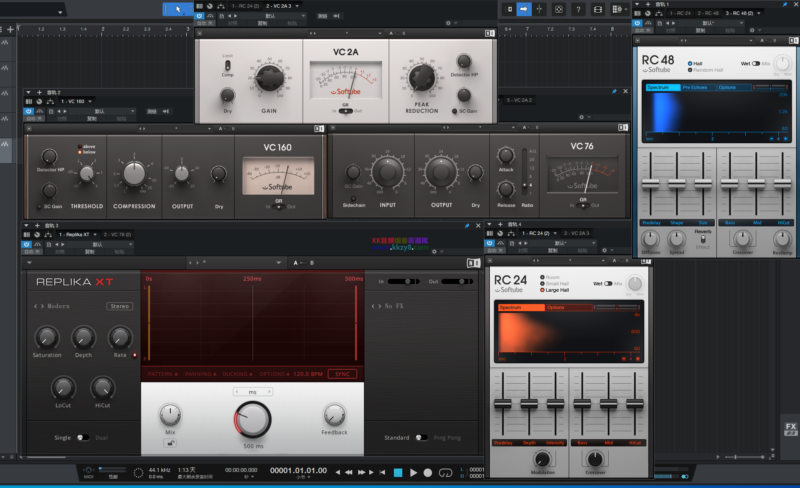This screenshot has width=800, height=488.
Task: Expand the top-left project dropdown arrow
Action: pos(60,12)
